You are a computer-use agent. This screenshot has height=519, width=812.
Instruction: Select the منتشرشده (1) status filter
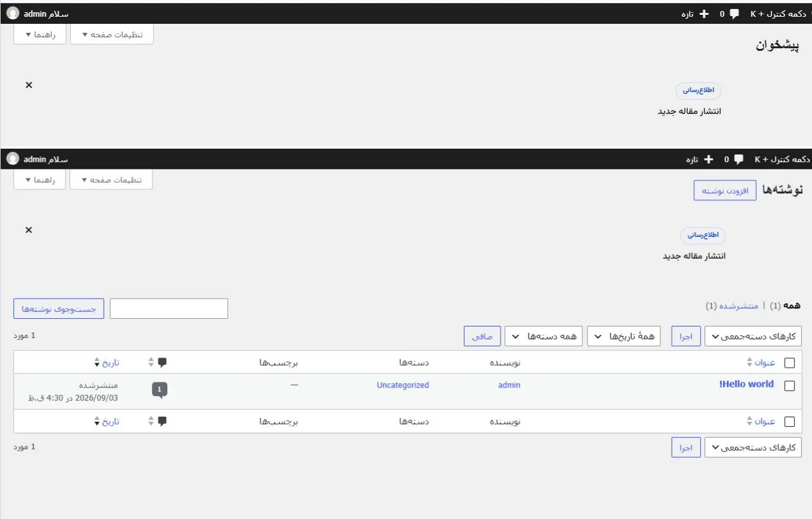(732, 306)
